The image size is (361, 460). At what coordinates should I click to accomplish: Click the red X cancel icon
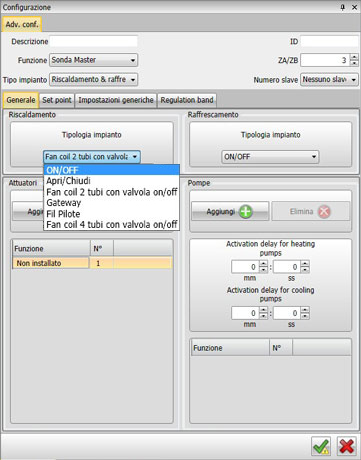click(346, 446)
